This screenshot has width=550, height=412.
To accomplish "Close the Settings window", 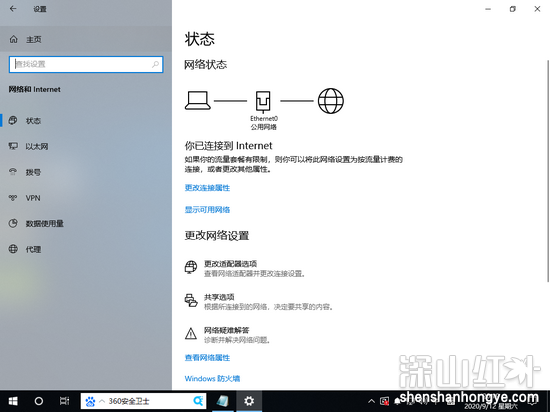I will tap(537, 9).
